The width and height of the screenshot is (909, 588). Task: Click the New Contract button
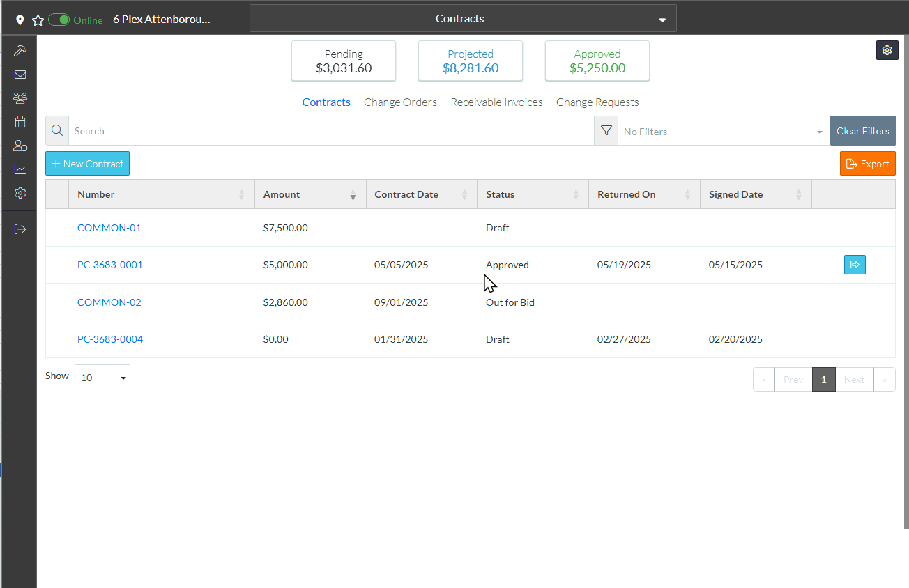click(x=87, y=164)
